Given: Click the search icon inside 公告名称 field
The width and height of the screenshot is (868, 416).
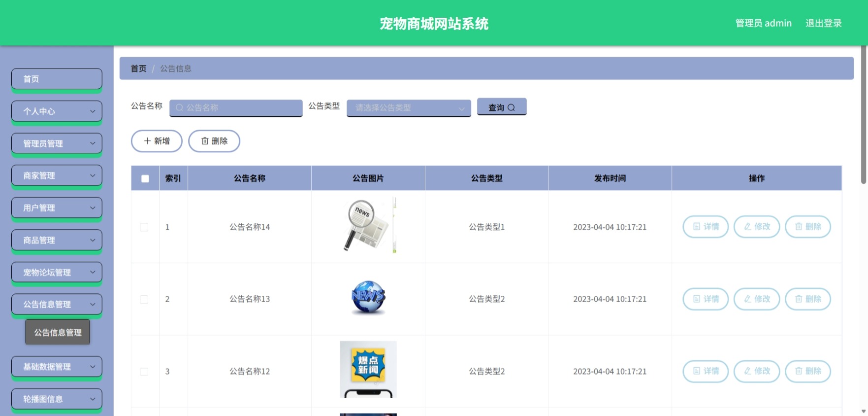Looking at the screenshot, I should click(180, 107).
